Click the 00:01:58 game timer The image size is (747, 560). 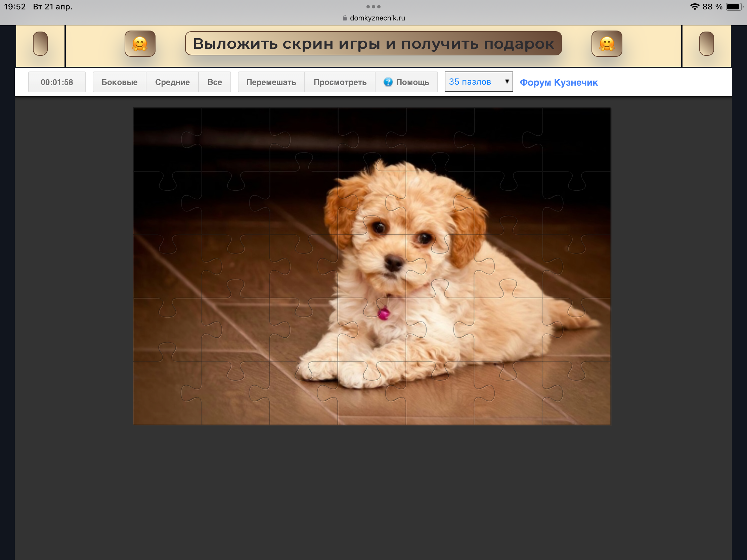pyautogui.click(x=57, y=82)
